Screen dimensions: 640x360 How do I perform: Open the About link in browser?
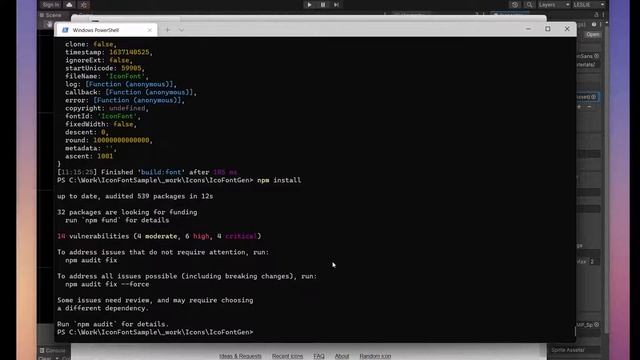coord(342,356)
